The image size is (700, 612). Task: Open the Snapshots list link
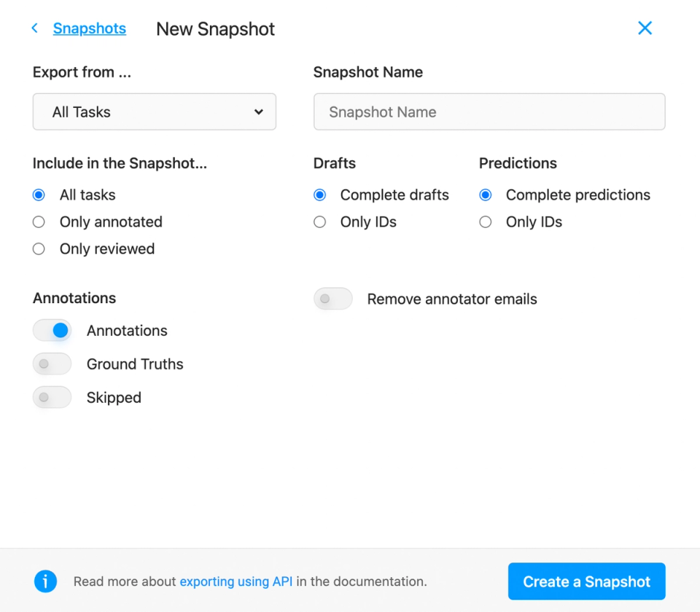(89, 28)
